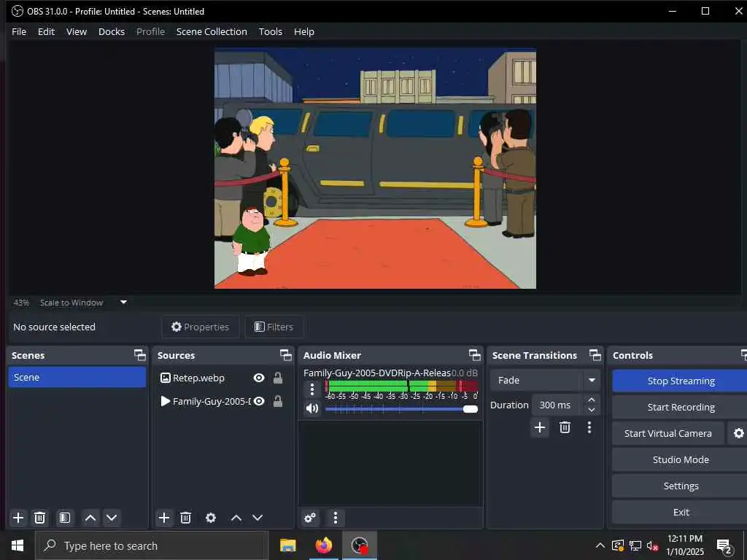Click Stop Streaming

pyautogui.click(x=680, y=381)
